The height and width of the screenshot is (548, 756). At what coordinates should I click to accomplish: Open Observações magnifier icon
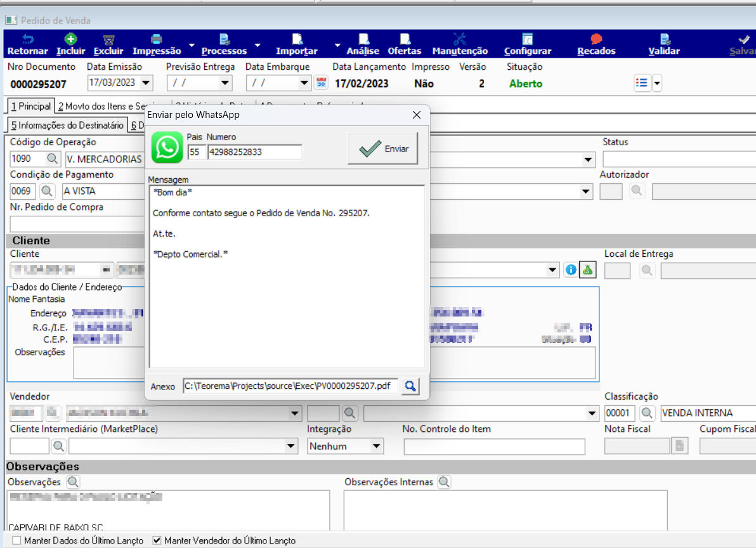[x=73, y=481]
